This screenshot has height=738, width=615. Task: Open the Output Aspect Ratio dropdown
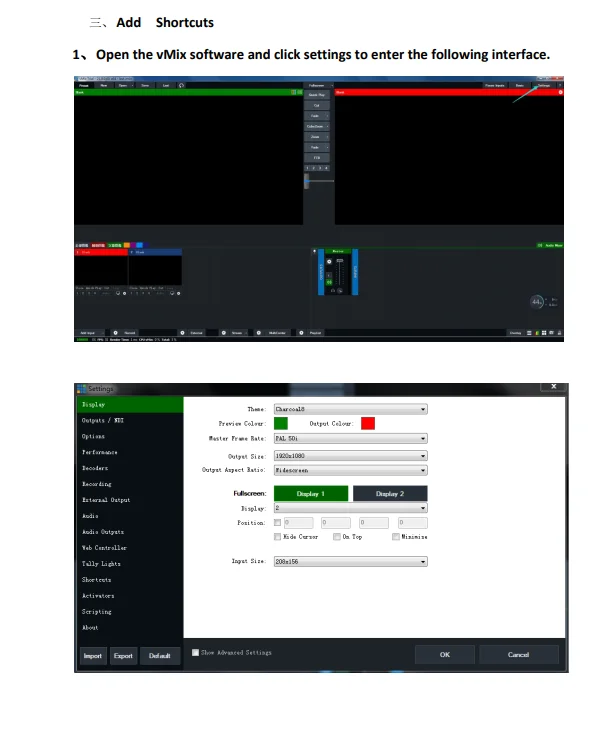[351, 470]
